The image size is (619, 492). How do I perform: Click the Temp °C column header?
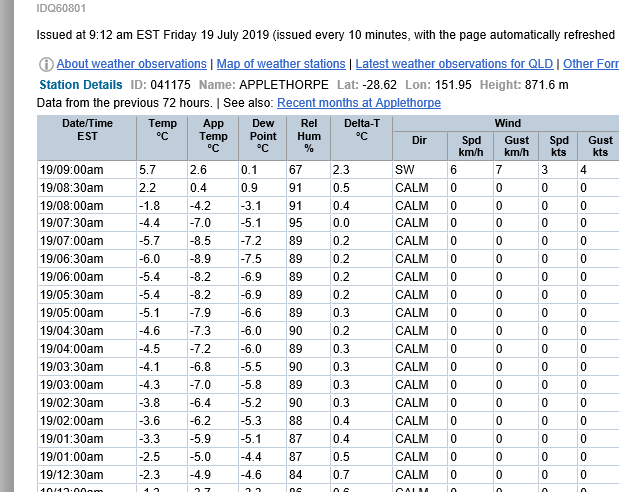(x=162, y=137)
